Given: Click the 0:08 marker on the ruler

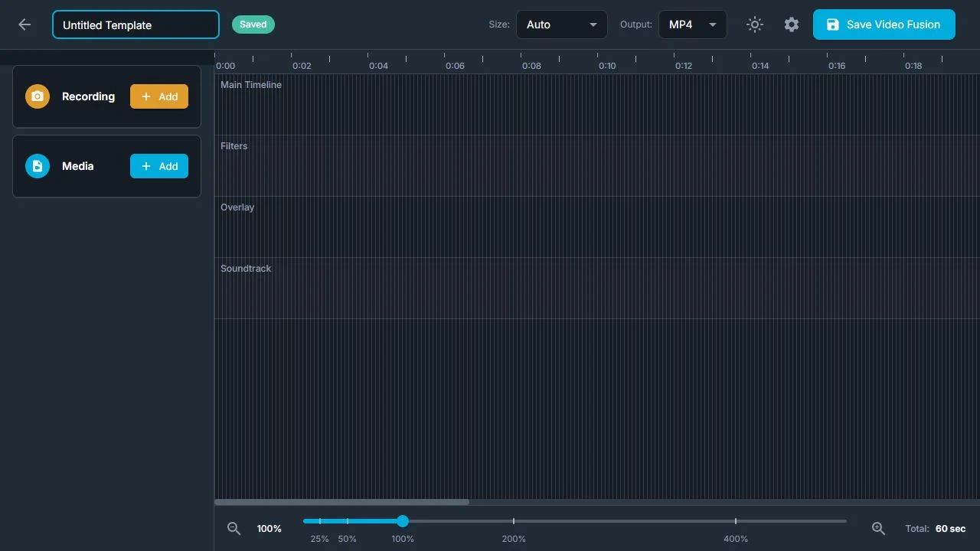Looking at the screenshot, I should pyautogui.click(x=531, y=66).
